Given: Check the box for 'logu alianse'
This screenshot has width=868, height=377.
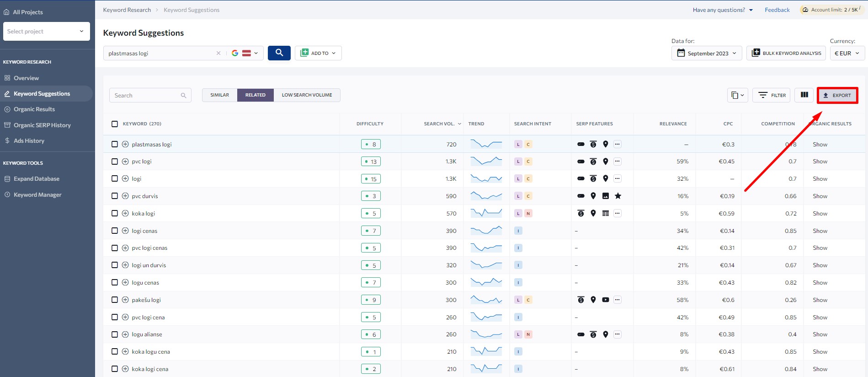Looking at the screenshot, I should pos(115,334).
